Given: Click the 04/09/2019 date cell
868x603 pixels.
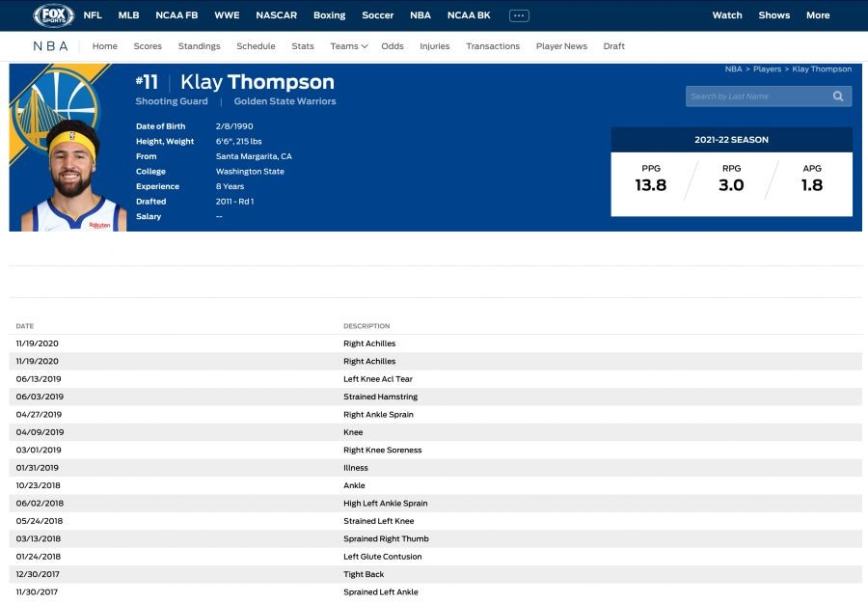Looking at the screenshot, I should click(x=40, y=432).
